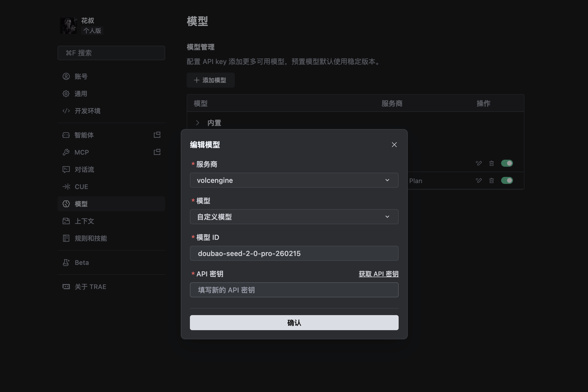Click the trash icon to delete the Plan model
The image size is (588, 392).
click(491, 180)
